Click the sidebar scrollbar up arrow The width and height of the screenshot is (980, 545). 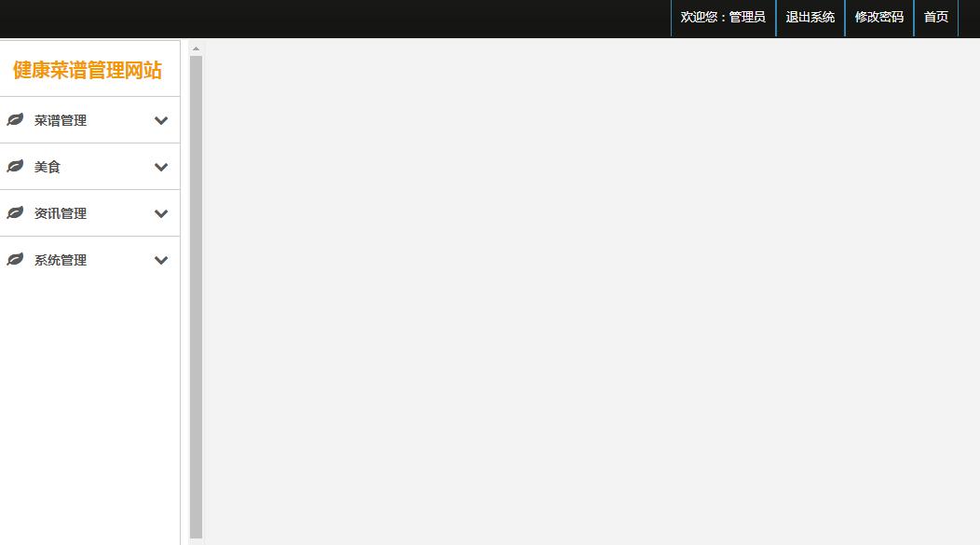point(196,48)
